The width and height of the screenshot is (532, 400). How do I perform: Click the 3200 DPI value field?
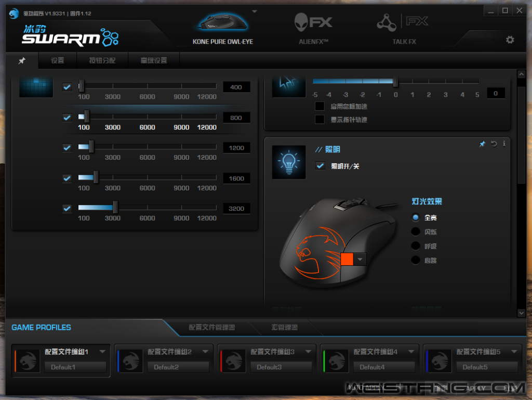[x=236, y=209]
